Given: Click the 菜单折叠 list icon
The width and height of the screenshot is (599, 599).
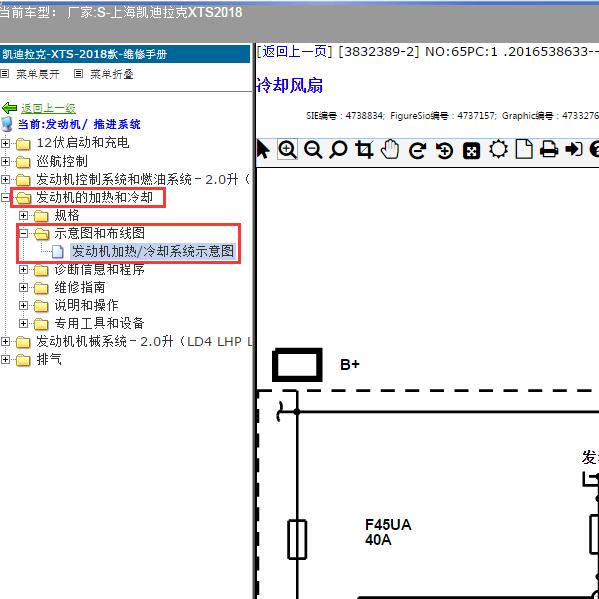Looking at the screenshot, I should pyautogui.click(x=78, y=73).
